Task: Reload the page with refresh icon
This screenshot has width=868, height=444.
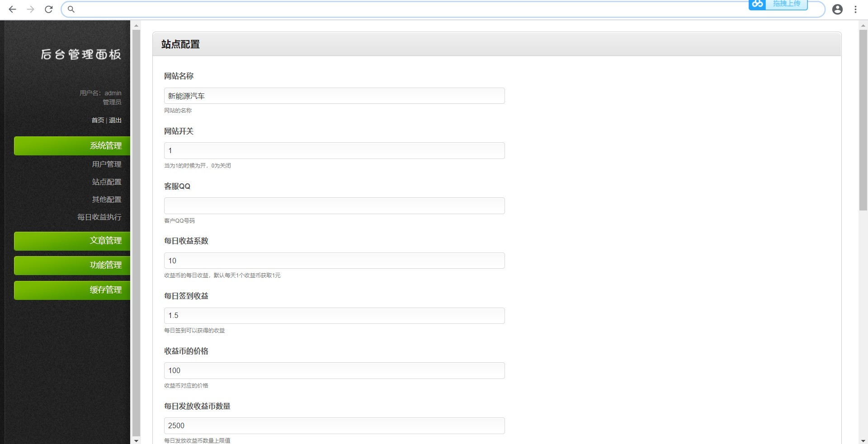Action: [x=49, y=9]
